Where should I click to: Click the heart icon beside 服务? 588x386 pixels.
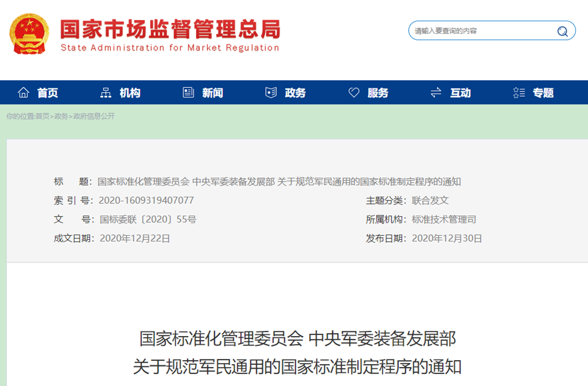[354, 92]
